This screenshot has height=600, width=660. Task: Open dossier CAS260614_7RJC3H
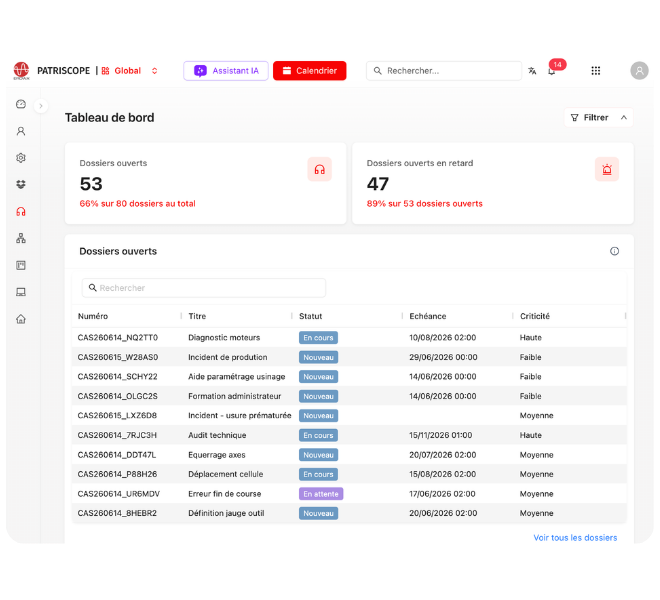pyautogui.click(x=117, y=435)
